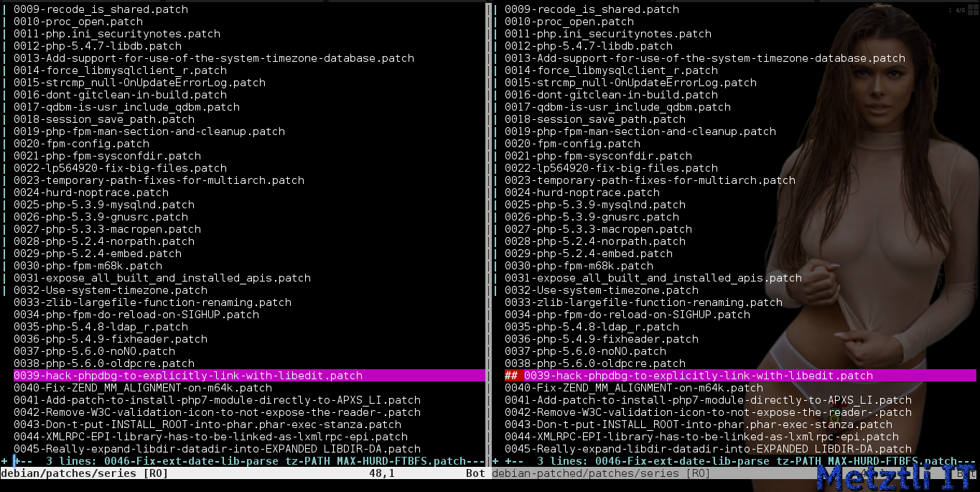This screenshot has width=980, height=492.
Task: Select 0027-php-5.3.3-macropen.patch in left pane
Action: (107, 229)
